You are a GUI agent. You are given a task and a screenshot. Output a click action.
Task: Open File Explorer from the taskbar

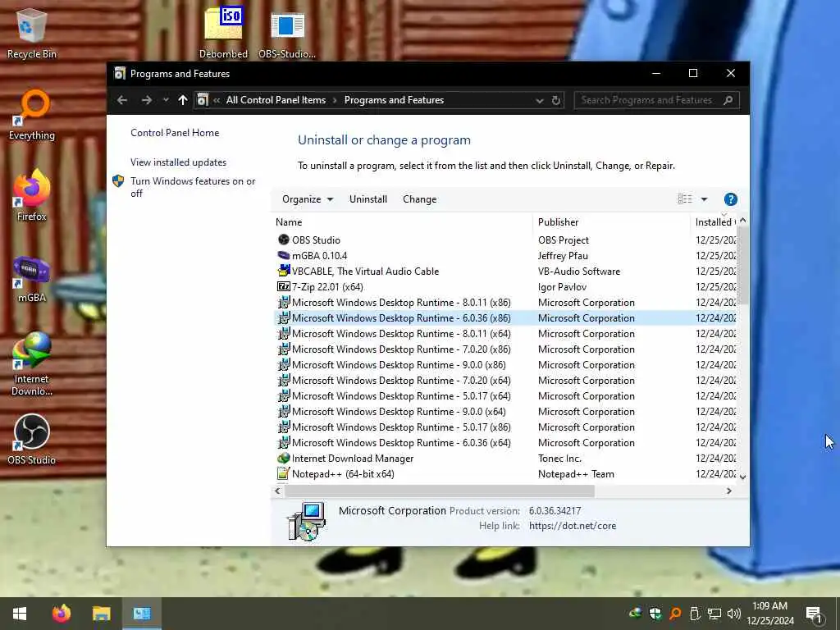click(101, 614)
